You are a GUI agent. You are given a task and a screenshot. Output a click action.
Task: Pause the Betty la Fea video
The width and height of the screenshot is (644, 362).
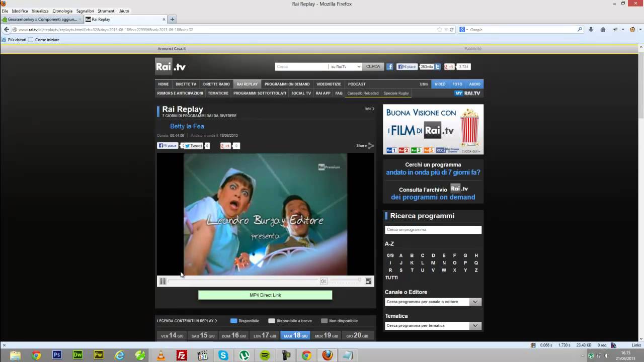(x=163, y=281)
